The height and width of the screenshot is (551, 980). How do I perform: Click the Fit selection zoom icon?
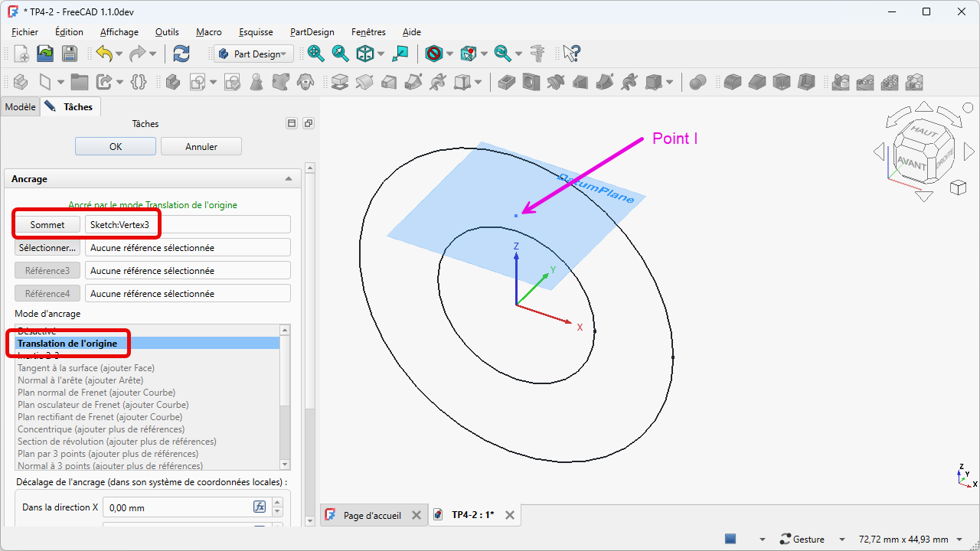click(x=340, y=54)
